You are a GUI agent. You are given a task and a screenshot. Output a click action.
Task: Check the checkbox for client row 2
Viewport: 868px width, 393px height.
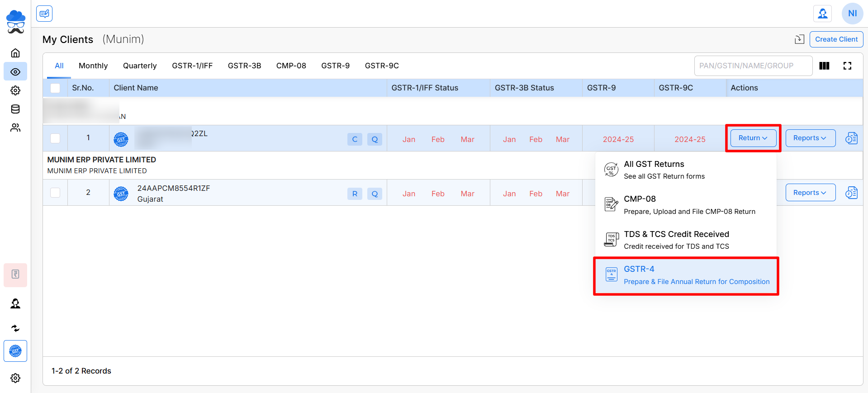point(55,193)
